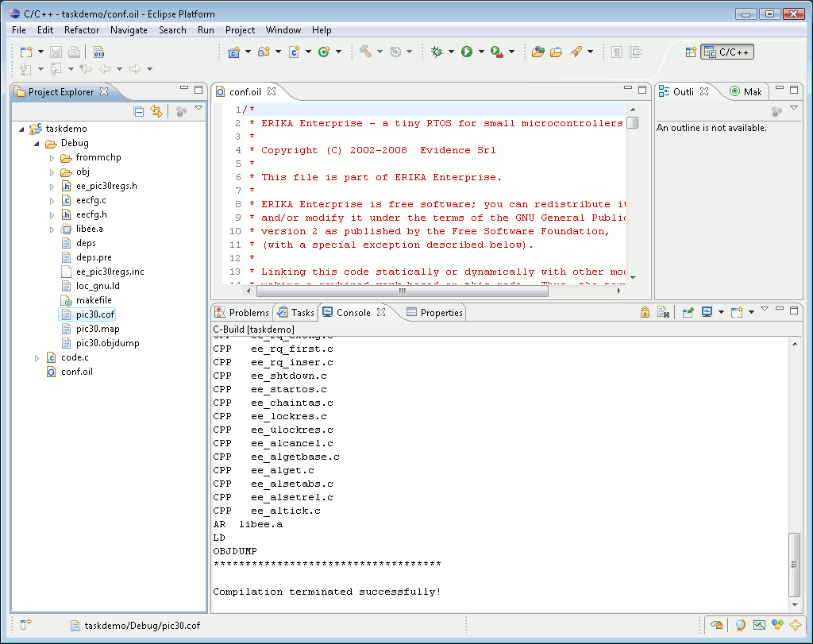Click the Forward navigation arrow
This screenshot has width=813, height=644.
coord(135,69)
